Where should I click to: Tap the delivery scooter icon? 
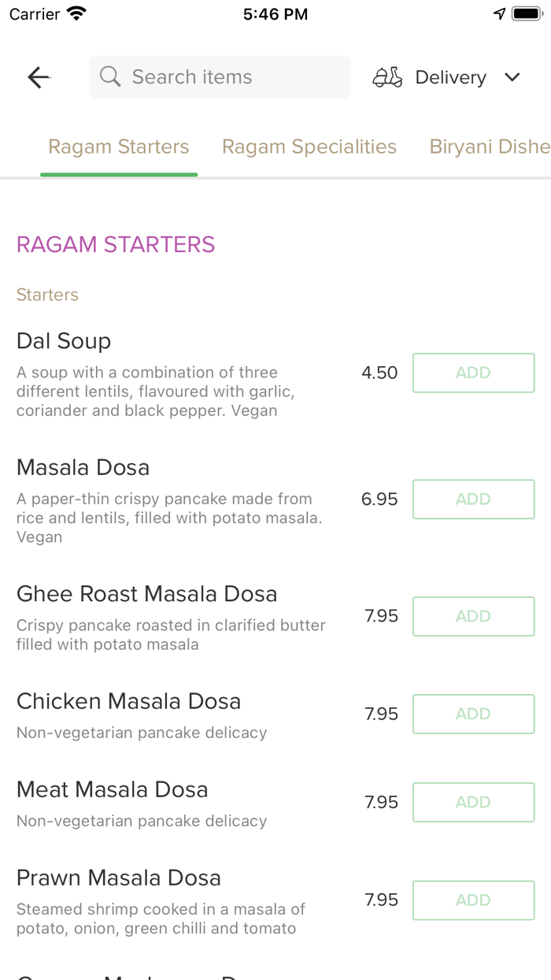pyautogui.click(x=387, y=77)
